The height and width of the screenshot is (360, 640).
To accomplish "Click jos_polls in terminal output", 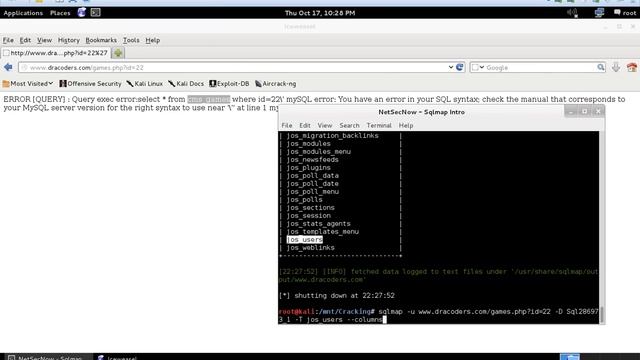I will point(304,200).
